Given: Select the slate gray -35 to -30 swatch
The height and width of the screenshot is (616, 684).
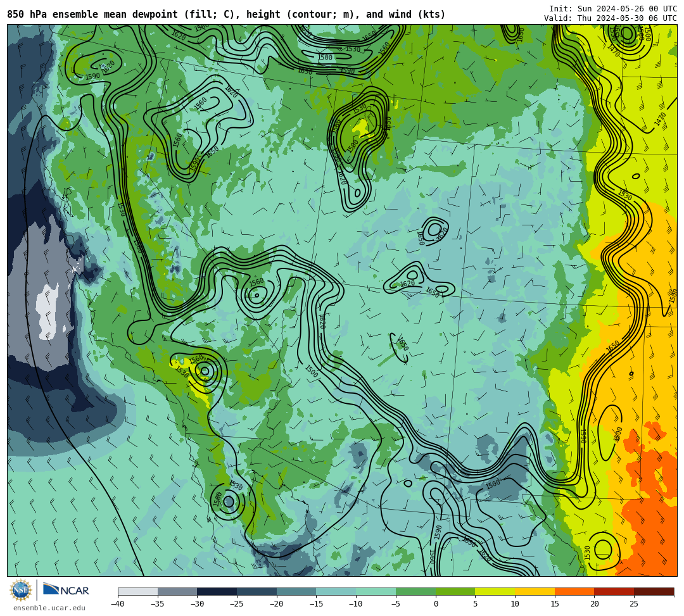Looking at the screenshot, I should [x=177, y=591].
